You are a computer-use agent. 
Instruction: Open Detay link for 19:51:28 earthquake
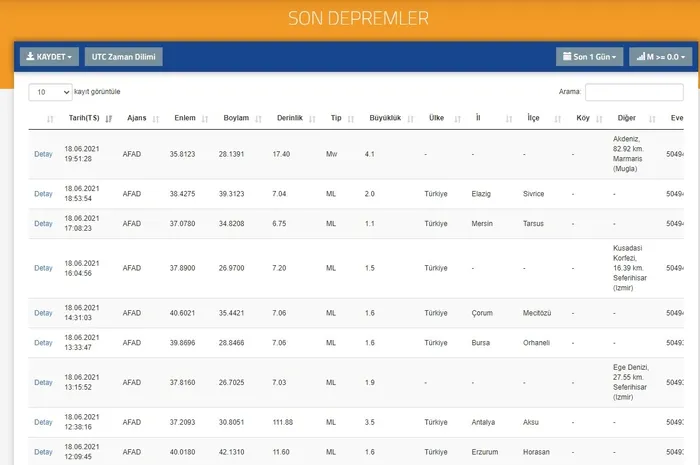click(x=43, y=154)
